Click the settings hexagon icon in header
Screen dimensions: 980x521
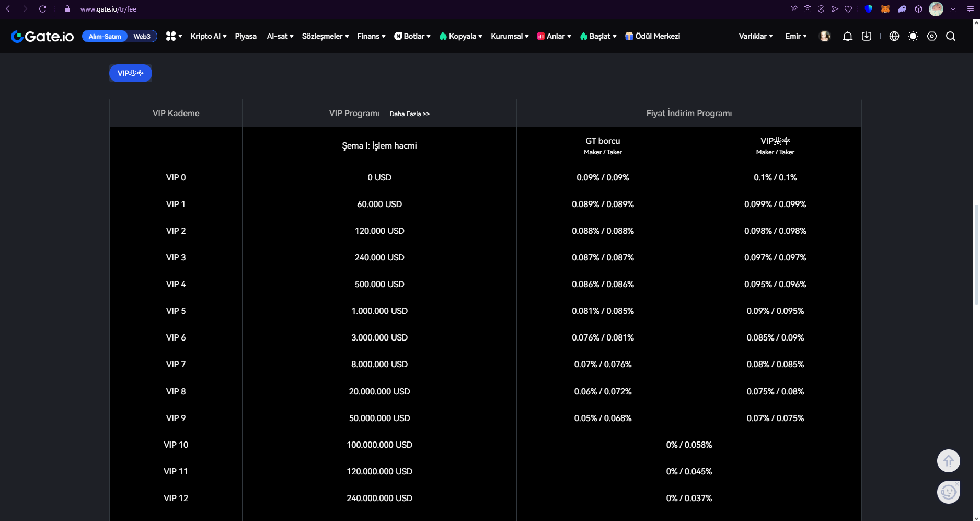pos(932,36)
